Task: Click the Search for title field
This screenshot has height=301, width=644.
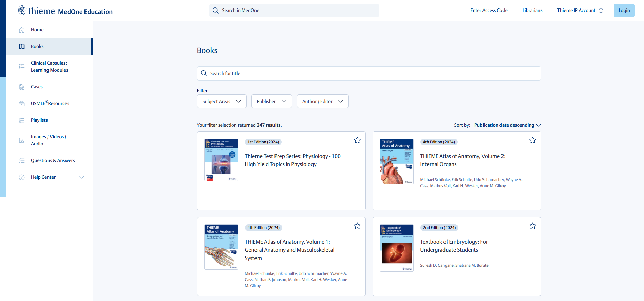Action: (x=369, y=73)
